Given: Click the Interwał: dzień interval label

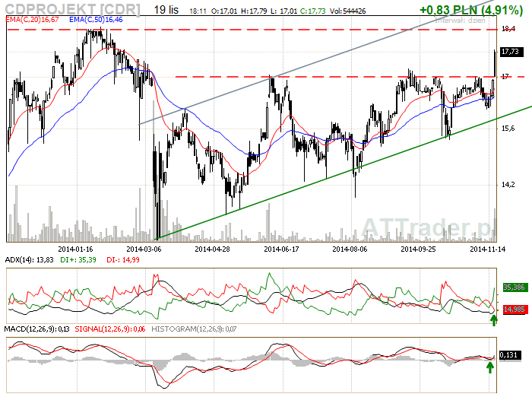Looking at the screenshot, I should click(460, 21).
